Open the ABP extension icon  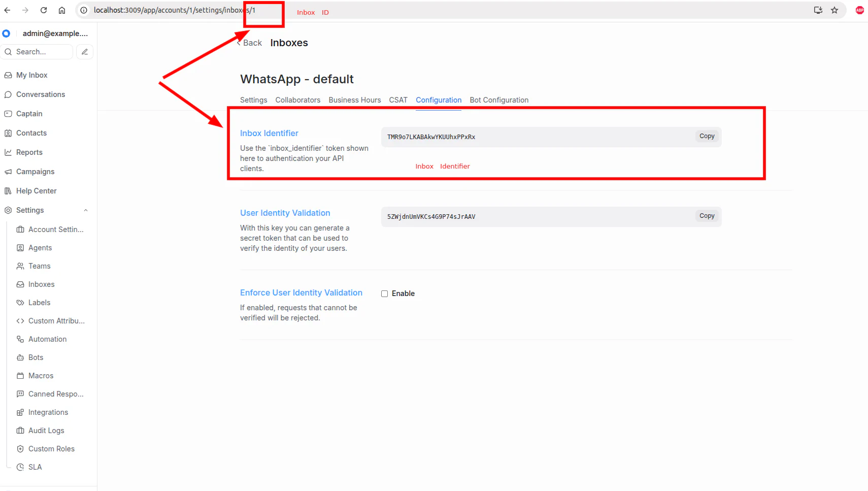point(860,10)
